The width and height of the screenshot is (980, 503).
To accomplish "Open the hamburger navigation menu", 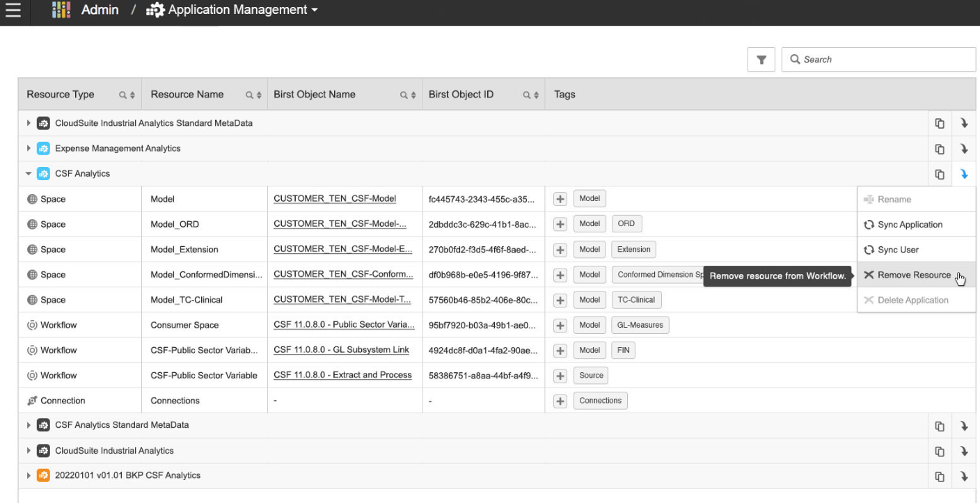I will 13,10.
